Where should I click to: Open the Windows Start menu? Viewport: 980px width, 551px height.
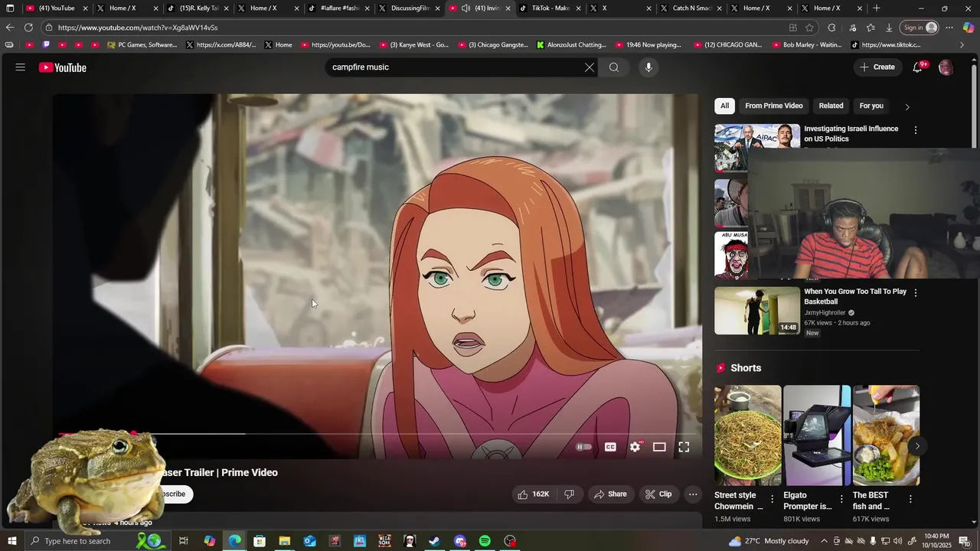(x=12, y=541)
